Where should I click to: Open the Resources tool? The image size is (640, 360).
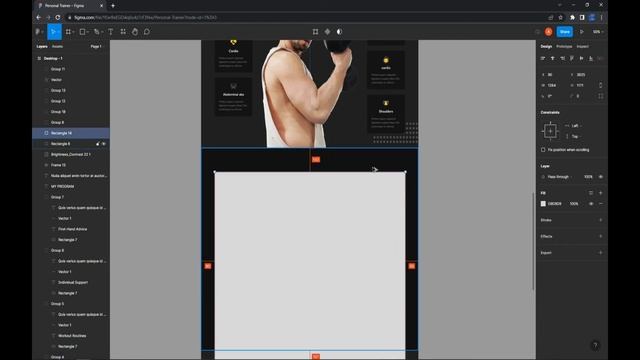[123, 31]
